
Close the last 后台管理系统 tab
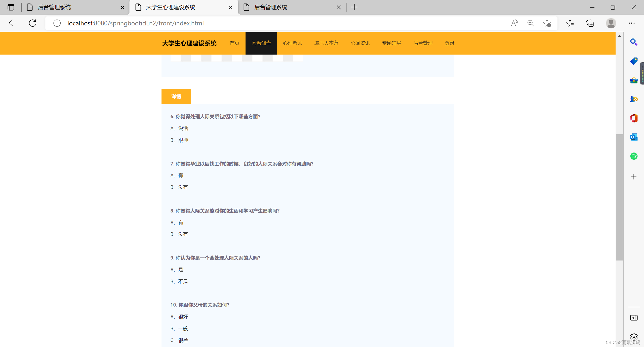(x=339, y=8)
